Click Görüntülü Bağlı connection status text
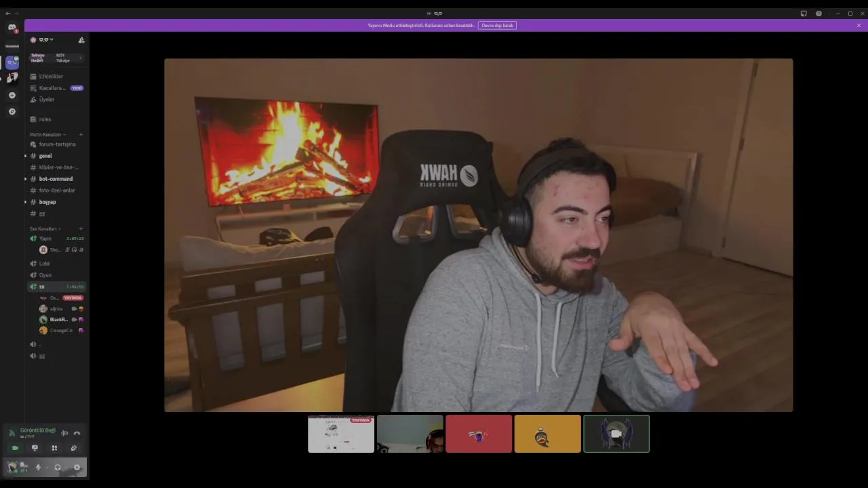The image size is (868, 488). (x=38, y=430)
